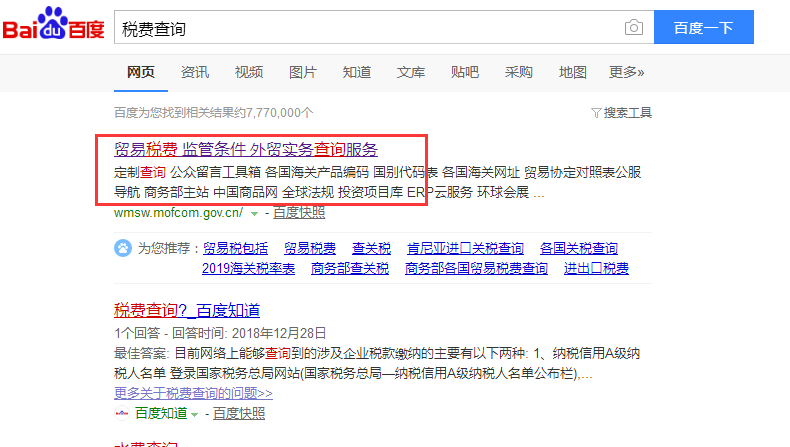
Task: Switch to the 视频 tab
Action: click(x=248, y=72)
